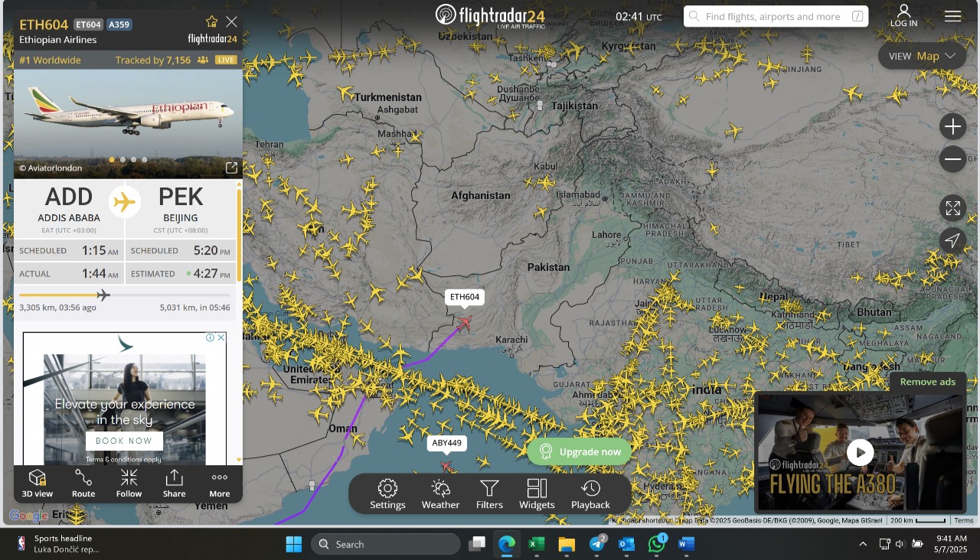980x560 pixels.
Task: Click Remove ads button
Action: coord(927,382)
